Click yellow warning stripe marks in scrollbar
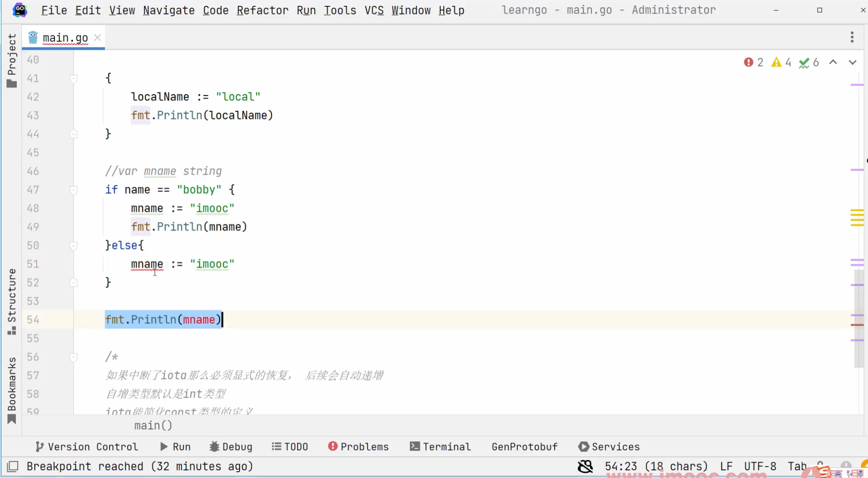The width and height of the screenshot is (868, 478). pos(857,217)
